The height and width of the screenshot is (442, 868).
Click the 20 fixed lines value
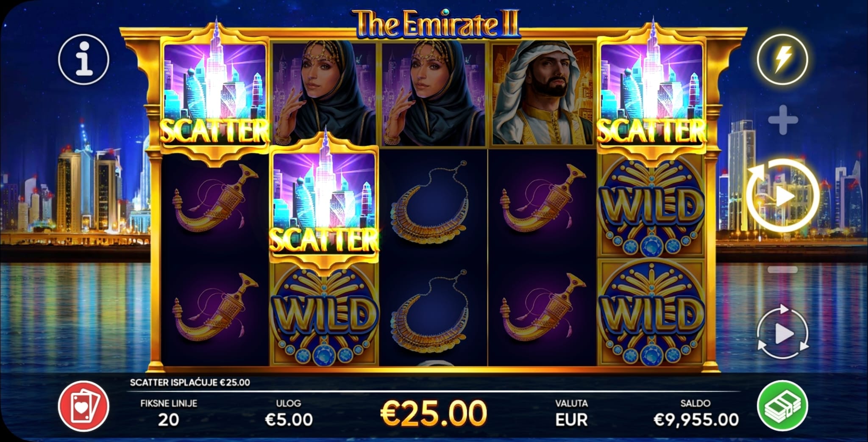pos(169,420)
